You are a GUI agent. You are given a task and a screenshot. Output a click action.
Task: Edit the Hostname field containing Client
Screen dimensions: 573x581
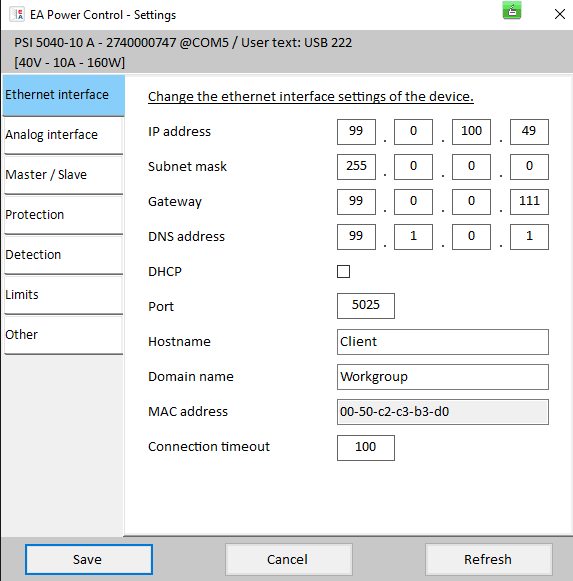click(443, 342)
